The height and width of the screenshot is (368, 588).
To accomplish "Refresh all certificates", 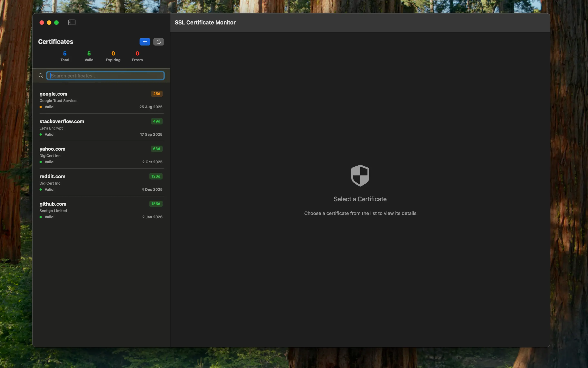I will (158, 42).
